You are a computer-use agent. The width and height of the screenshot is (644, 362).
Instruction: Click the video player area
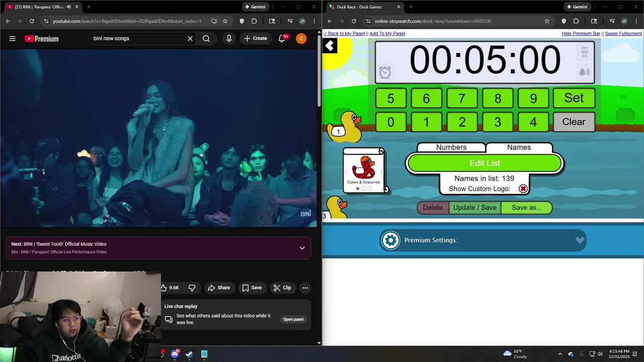[x=158, y=138]
